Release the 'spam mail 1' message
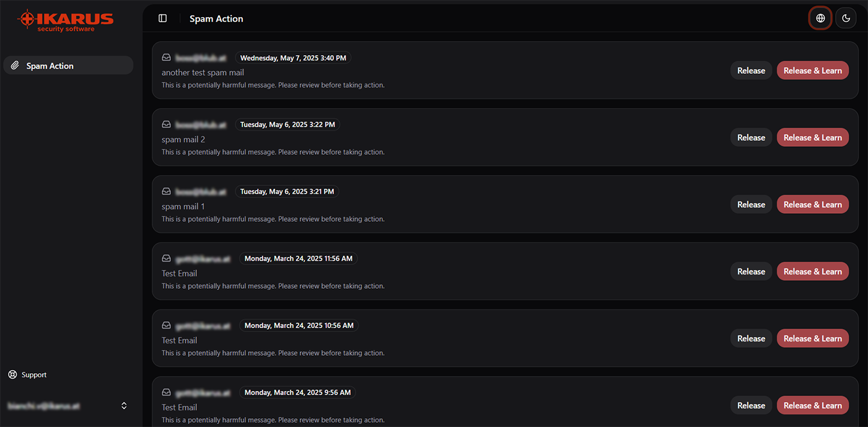868x427 pixels. [751, 205]
